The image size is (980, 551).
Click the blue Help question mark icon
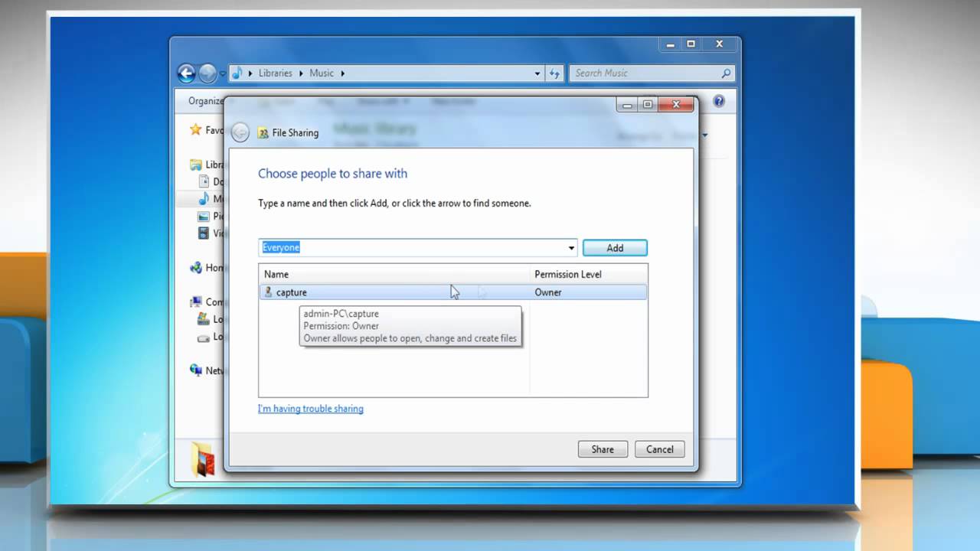[718, 100]
